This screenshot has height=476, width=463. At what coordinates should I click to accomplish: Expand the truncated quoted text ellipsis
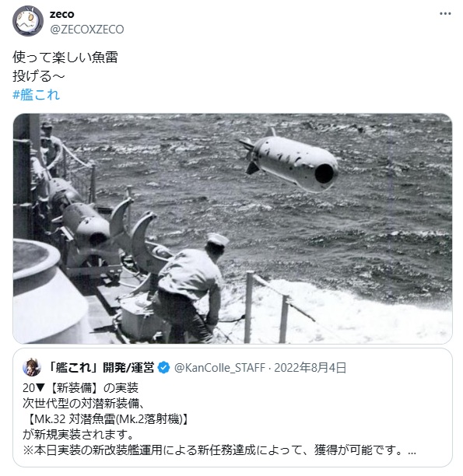412,450
